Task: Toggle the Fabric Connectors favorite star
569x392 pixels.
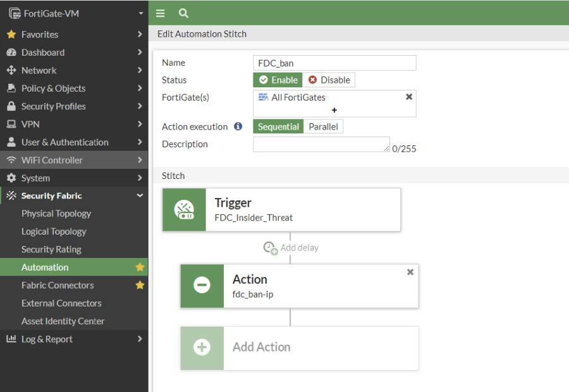Action: coord(140,285)
